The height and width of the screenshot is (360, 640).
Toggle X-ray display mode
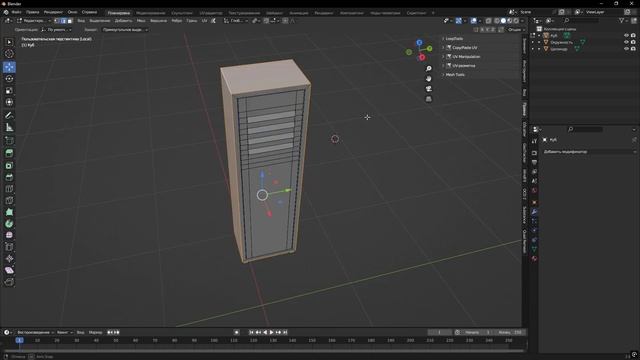pyautogui.click(x=488, y=20)
